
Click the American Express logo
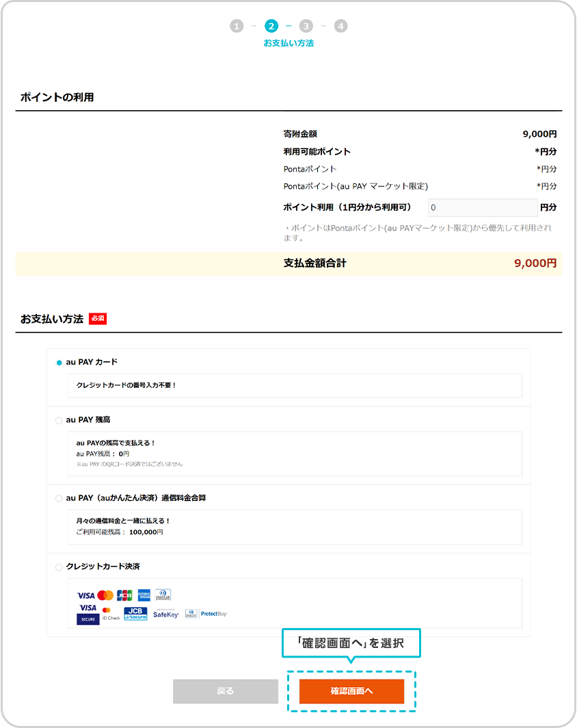point(144,595)
